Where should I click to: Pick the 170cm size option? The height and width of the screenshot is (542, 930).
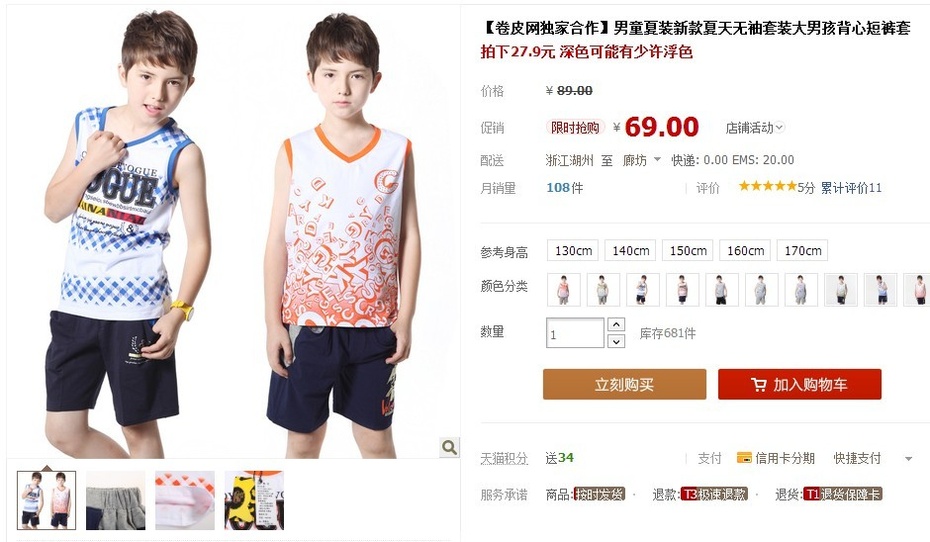[x=802, y=251]
